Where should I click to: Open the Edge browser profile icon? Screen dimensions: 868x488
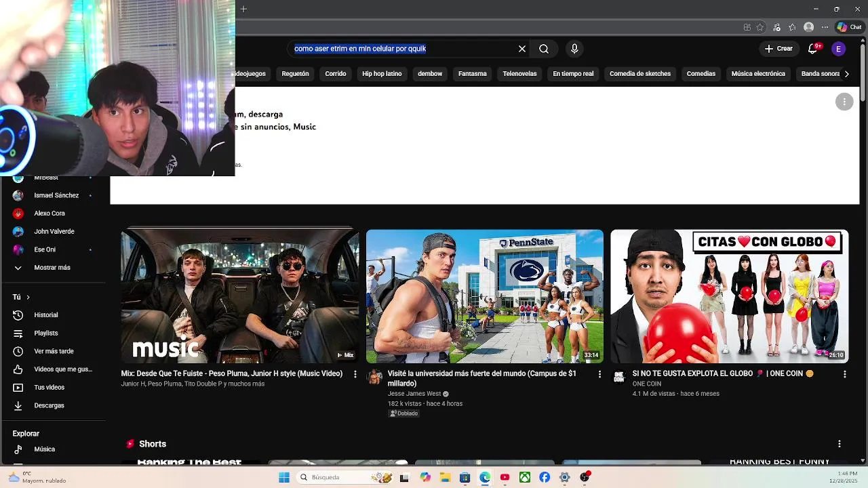coord(808,27)
